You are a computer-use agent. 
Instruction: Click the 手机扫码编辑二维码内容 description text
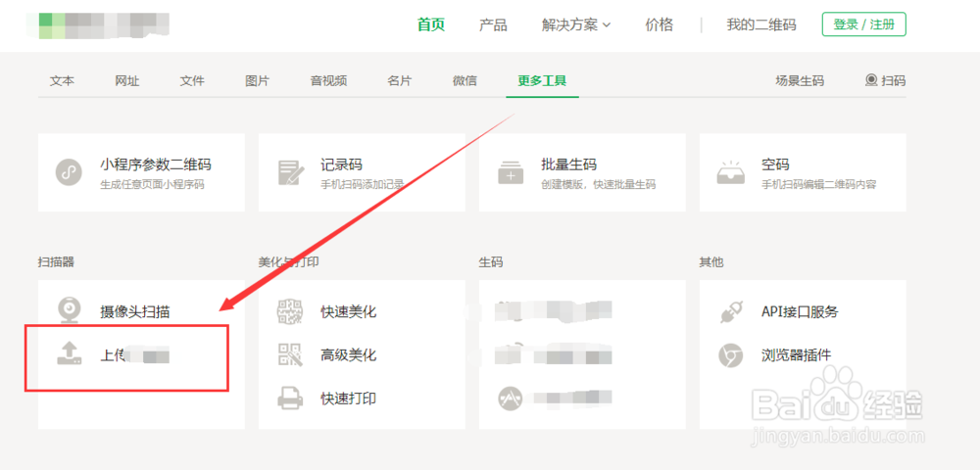(x=818, y=185)
